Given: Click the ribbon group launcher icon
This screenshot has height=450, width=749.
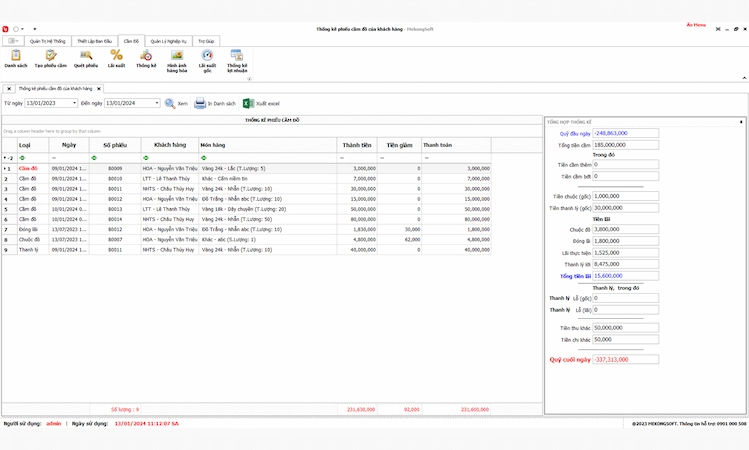Looking at the screenshot, I should 249,79.
